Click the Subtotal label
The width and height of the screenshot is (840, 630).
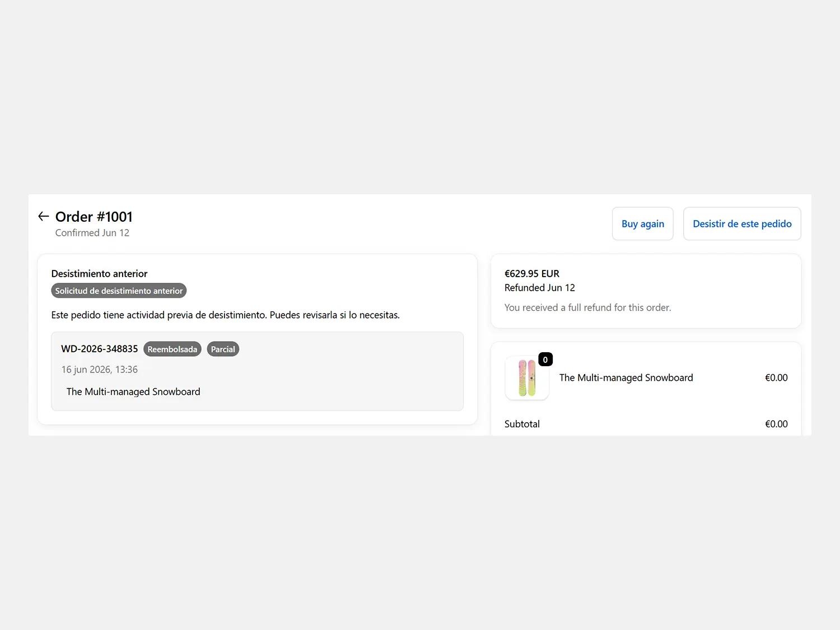click(x=522, y=424)
